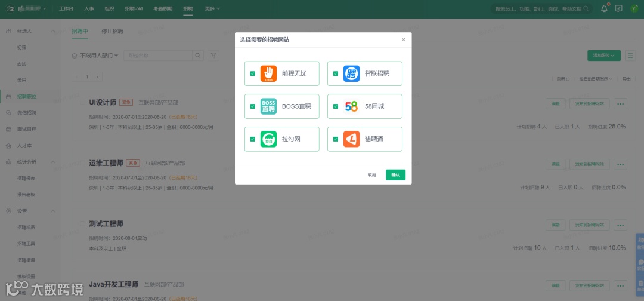Click the 职位名称 search input
The image size is (644, 301).
(x=158, y=56)
